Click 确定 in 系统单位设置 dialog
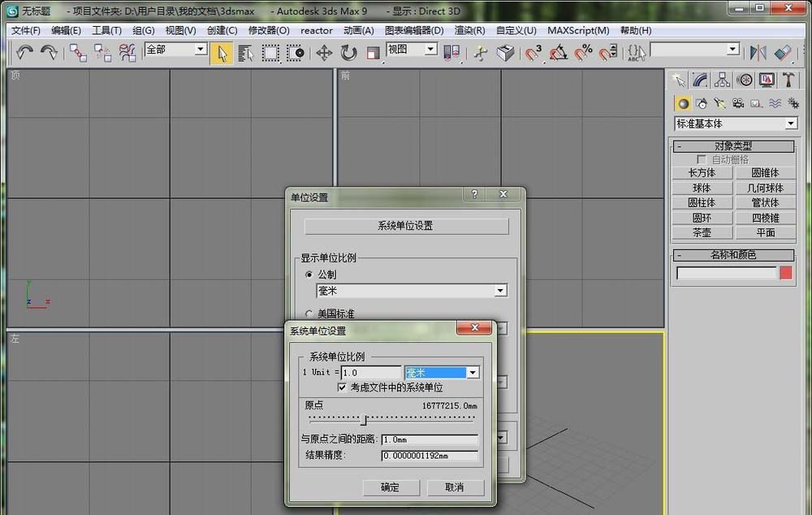 [391, 487]
